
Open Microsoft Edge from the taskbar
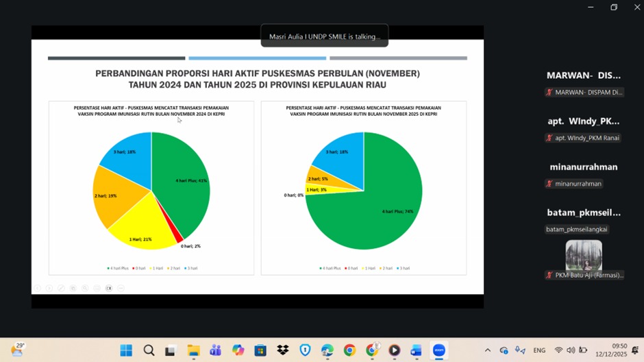(x=327, y=350)
